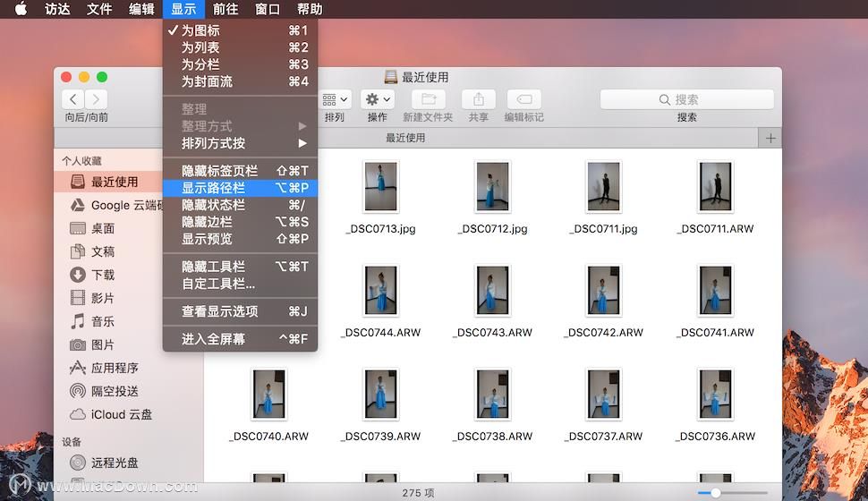
Task: Select thumbnail _DSC0711.ARW
Action: point(715,187)
